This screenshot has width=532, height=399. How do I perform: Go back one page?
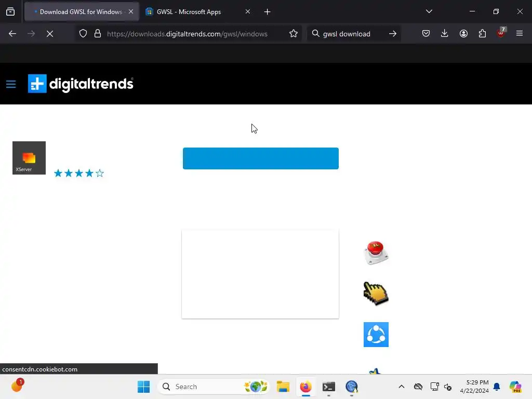pyautogui.click(x=12, y=34)
